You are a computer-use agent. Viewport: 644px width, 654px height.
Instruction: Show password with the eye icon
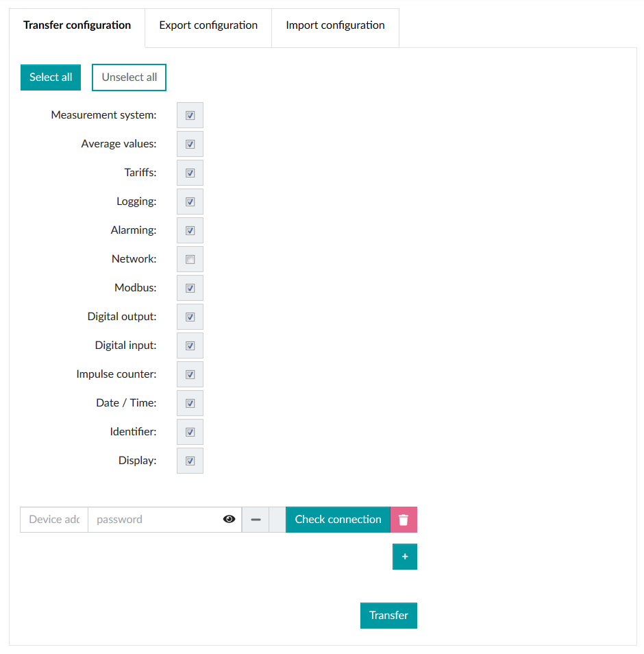tap(230, 519)
